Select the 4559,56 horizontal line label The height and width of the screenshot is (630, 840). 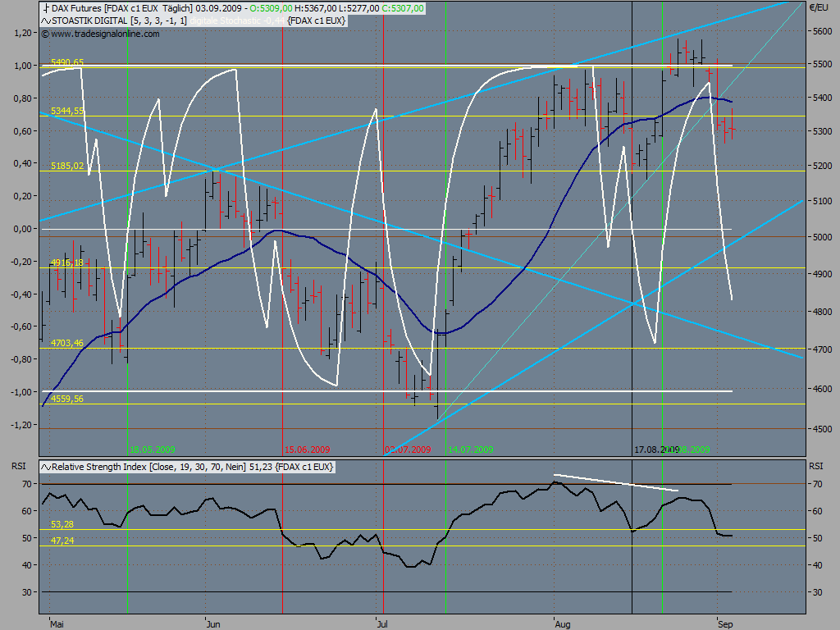coord(67,399)
